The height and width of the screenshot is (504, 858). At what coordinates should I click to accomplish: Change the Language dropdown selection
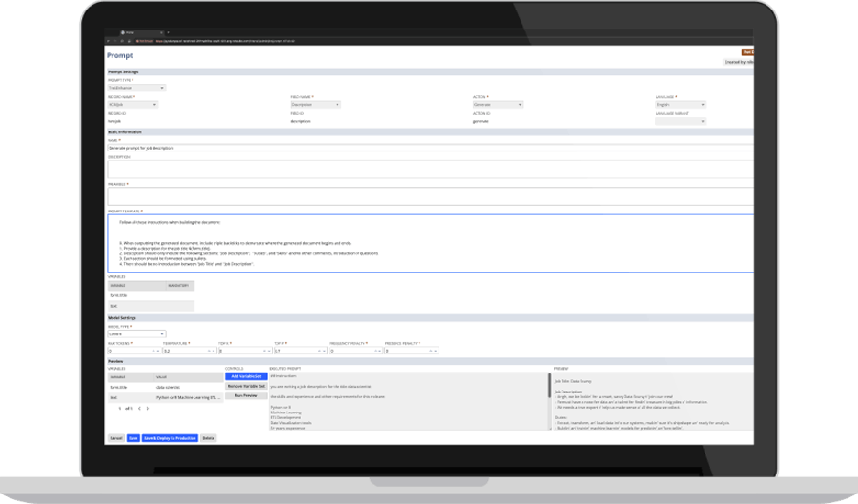[680, 104]
